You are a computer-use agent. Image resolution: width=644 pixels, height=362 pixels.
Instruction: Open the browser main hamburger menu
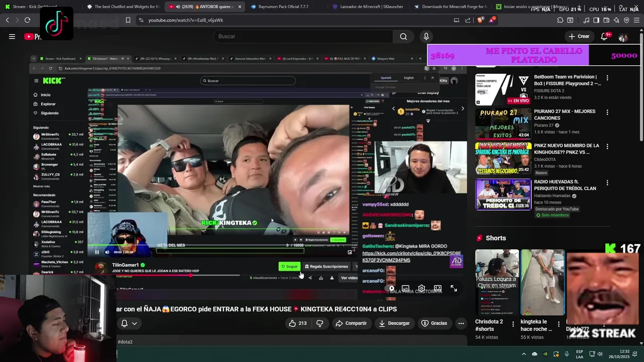click(636, 20)
